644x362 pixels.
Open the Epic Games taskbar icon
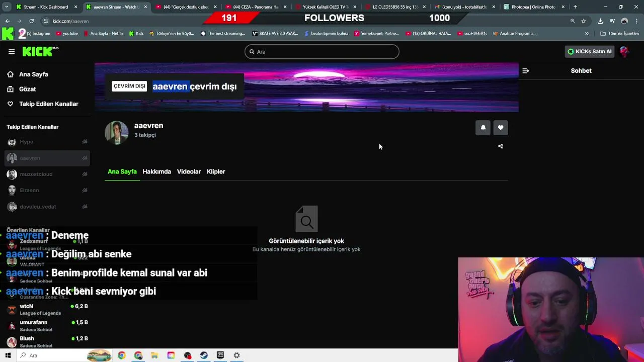point(220,355)
